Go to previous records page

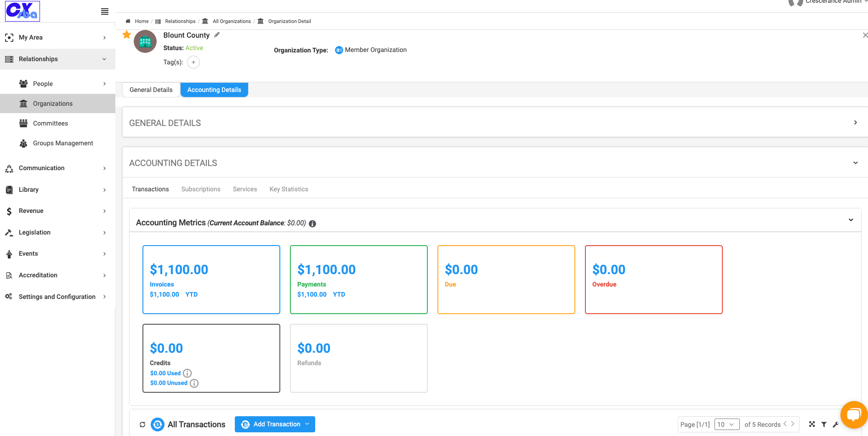(785, 424)
